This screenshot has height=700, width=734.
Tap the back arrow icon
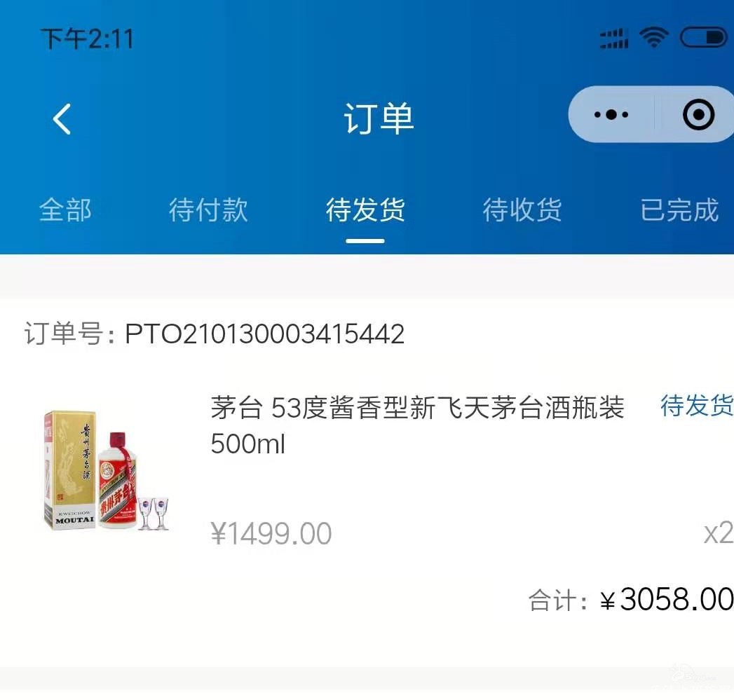tap(62, 119)
